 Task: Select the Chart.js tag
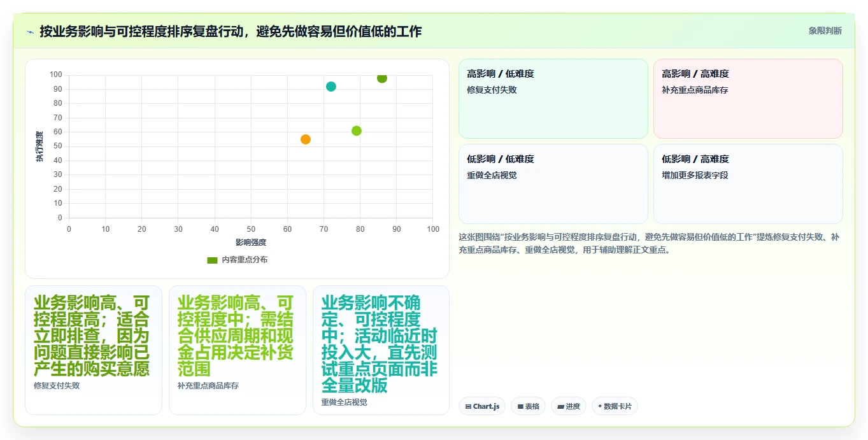click(482, 406)
